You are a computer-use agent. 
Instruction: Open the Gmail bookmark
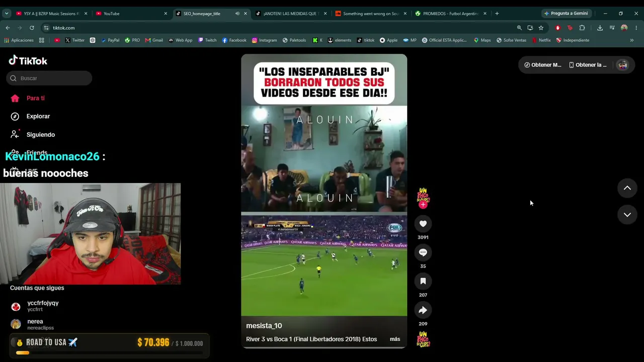[x=154, y=40]
